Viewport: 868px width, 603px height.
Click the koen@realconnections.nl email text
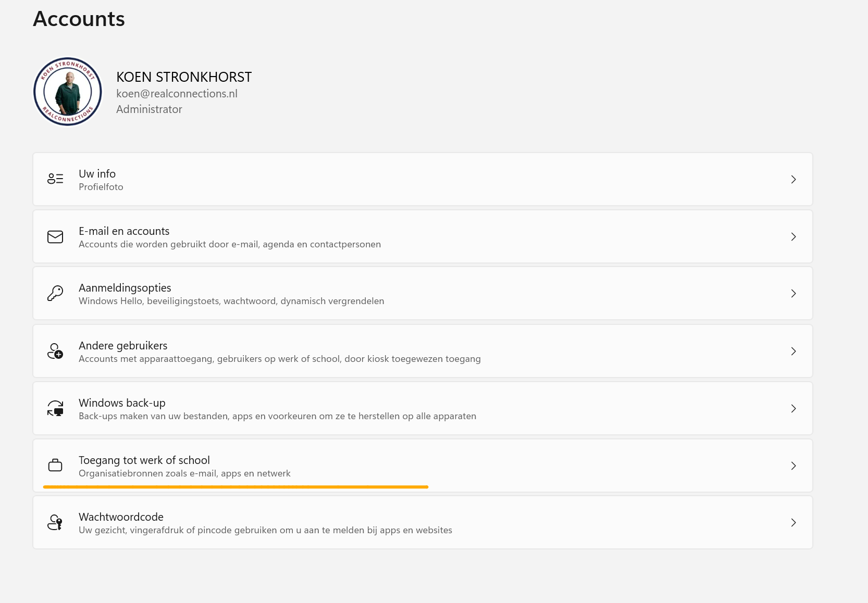(x=177, y=94)
